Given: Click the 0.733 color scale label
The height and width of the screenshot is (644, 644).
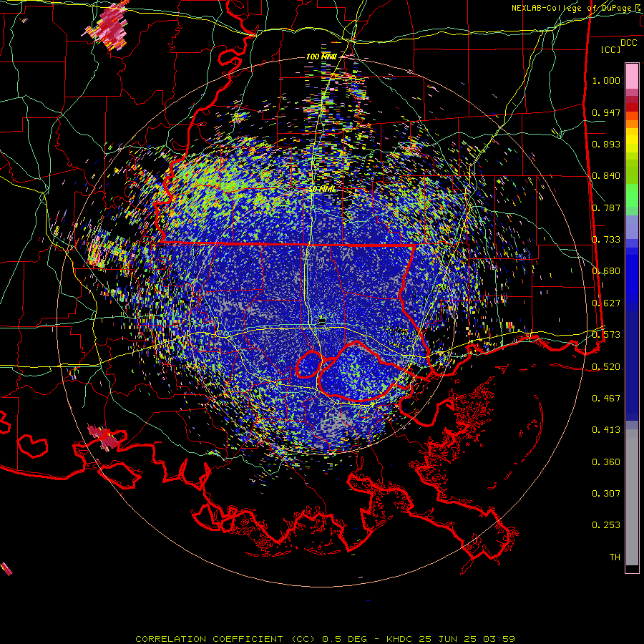Looking at the screenshot, I should [x=606, y=240].
